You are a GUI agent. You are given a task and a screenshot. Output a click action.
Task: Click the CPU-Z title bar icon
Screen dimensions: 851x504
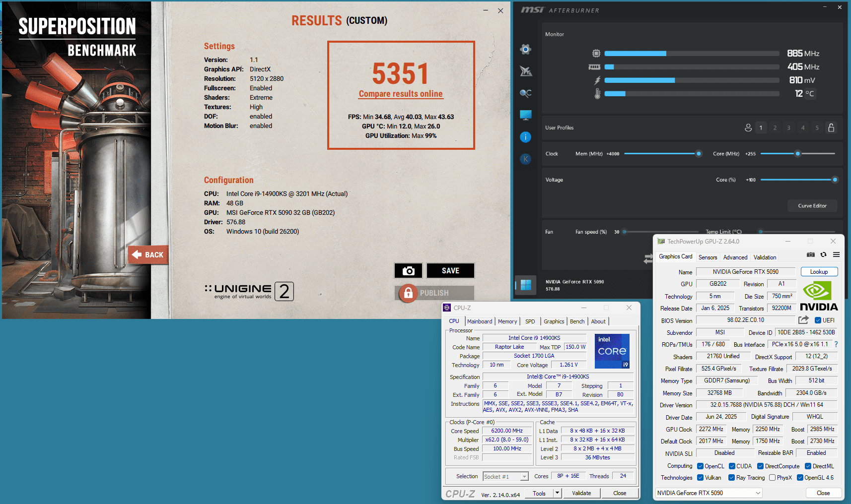click(x=447, y=308)
